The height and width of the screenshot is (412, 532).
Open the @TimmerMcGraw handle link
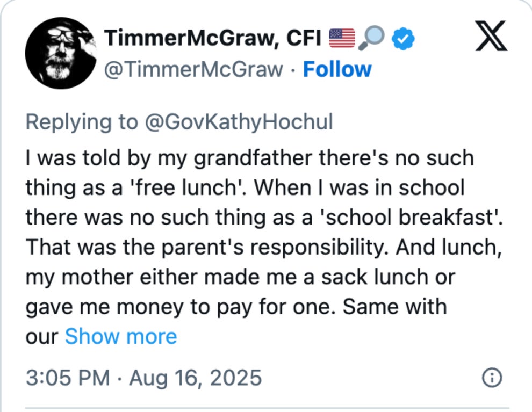point(193,69)
